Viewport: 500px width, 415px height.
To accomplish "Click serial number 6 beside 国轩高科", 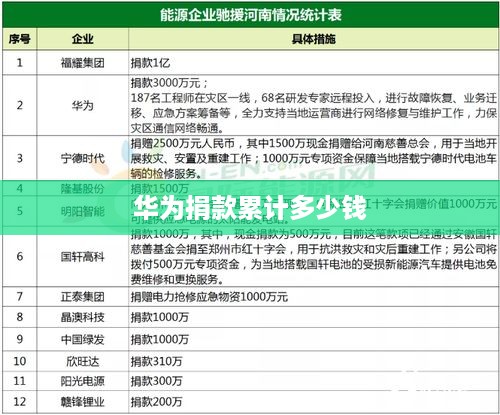I will (x=19, y=256).
